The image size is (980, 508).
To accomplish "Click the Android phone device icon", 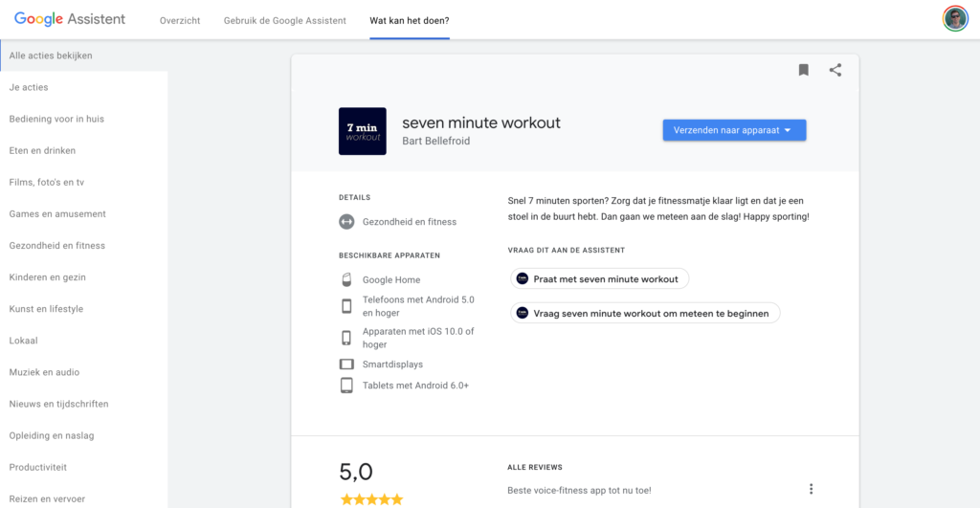I will click(x=346, y=306).
